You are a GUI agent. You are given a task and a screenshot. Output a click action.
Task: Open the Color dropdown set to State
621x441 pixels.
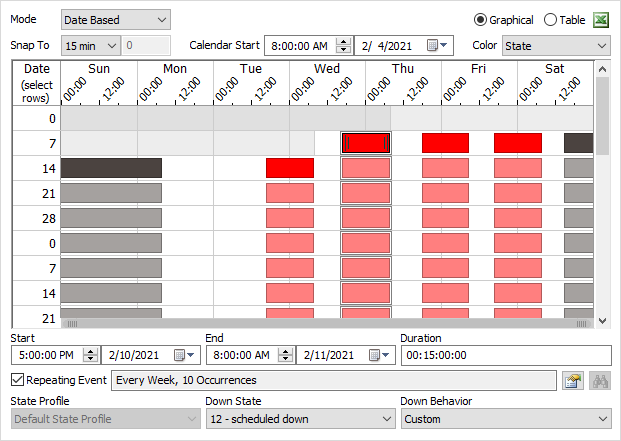pyautogui.click(x=555, y=46)
